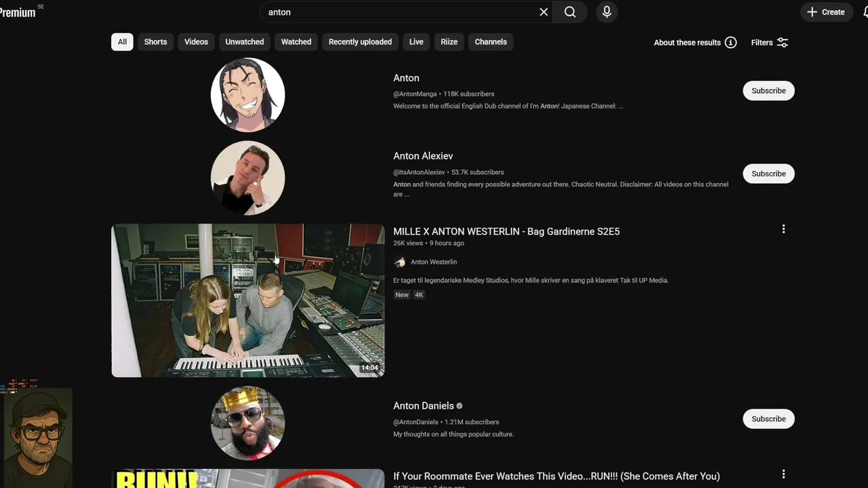
Task: Open Anton Daniels' crowned avatar
Action: click(x=248, y=423)
